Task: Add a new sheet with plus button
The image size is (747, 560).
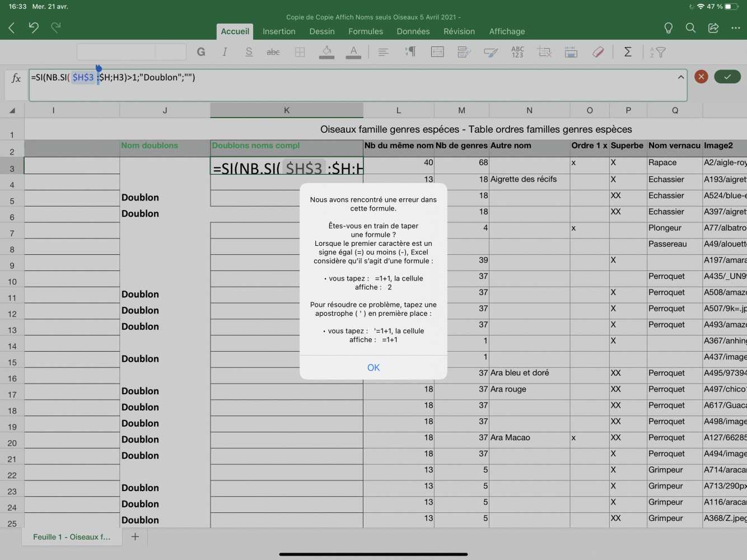Action: click(x=135, y=536)
